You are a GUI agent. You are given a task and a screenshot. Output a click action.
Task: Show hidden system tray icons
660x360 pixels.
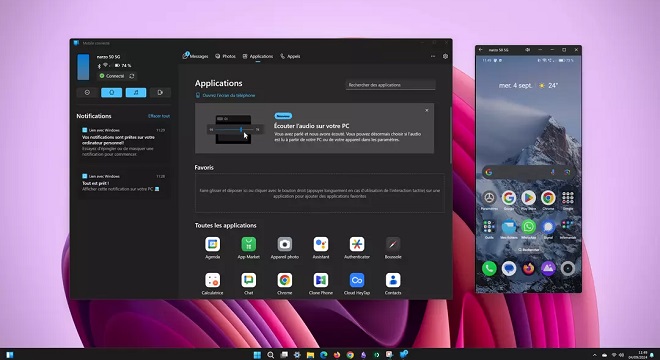[x=594, y=355]
